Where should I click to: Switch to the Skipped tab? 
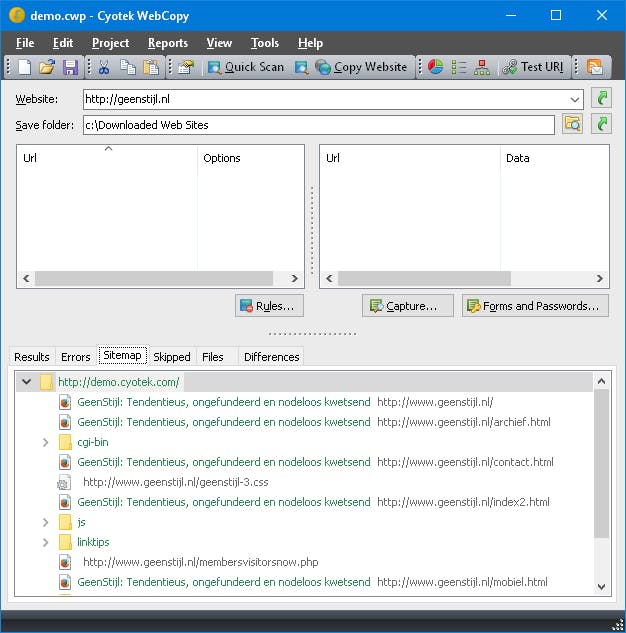coord(172,357)
